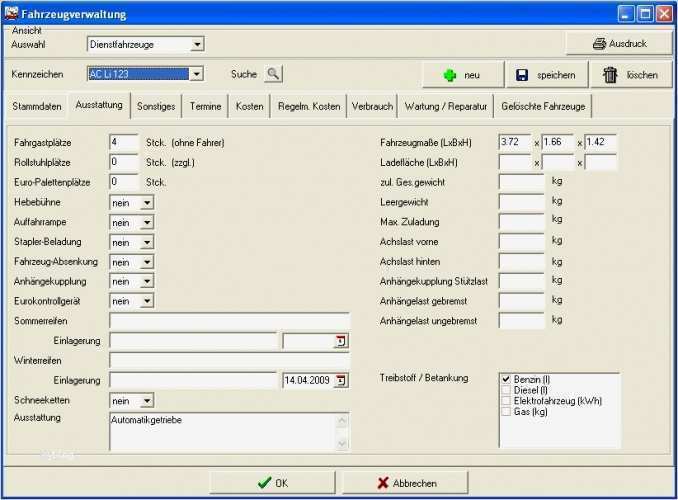The image size is (678, 500).
Task: Toggle the Benzin (l) checkbox
Action: 506,379
